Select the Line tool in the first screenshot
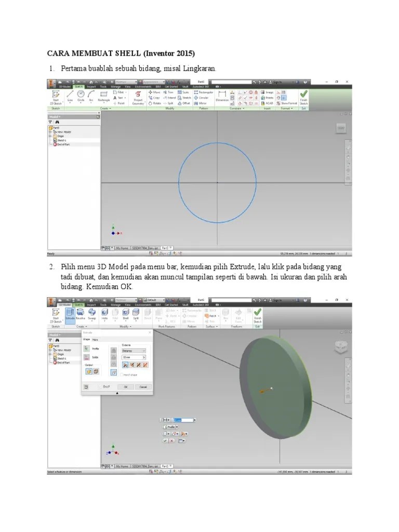The image size is (399, 532). point(70,96)
